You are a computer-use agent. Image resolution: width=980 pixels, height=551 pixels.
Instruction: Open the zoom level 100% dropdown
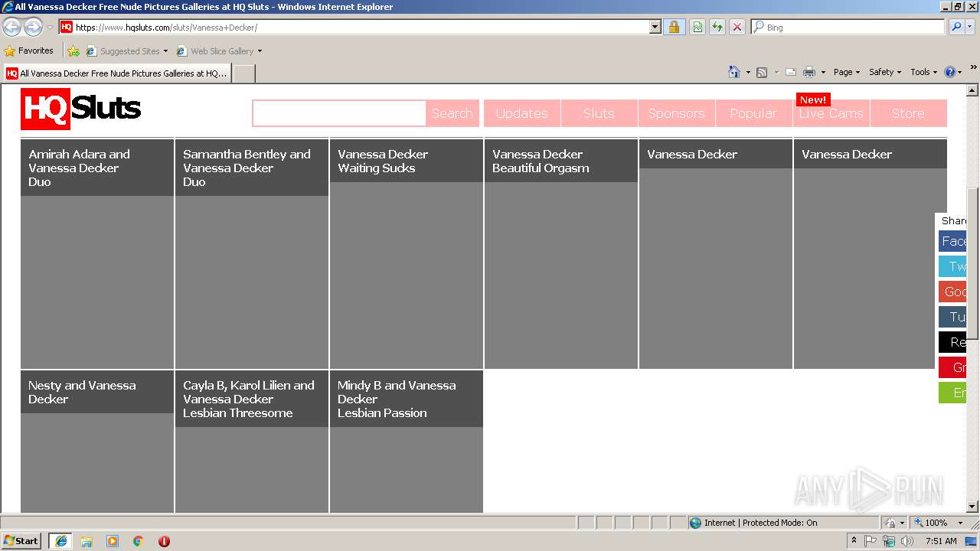pyautogui.click(x=961, y=523)
